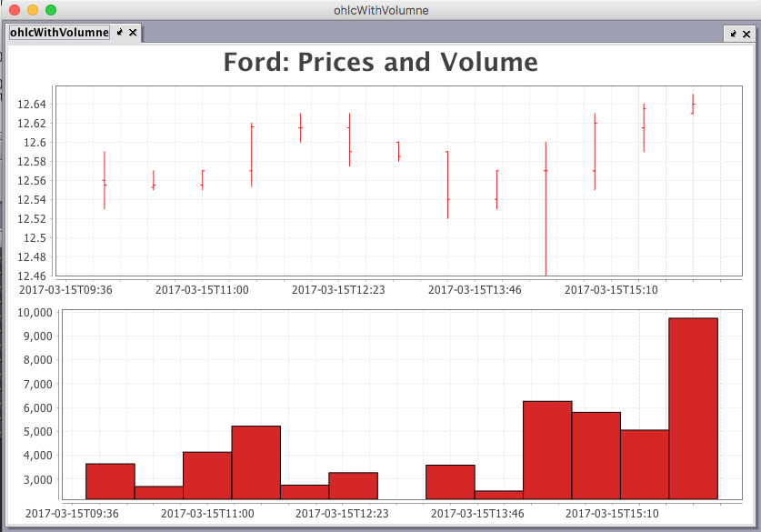This screenshot has width=761, height=532.
Task: Click the 12.56 price axis label
Action: coord(32,181)
